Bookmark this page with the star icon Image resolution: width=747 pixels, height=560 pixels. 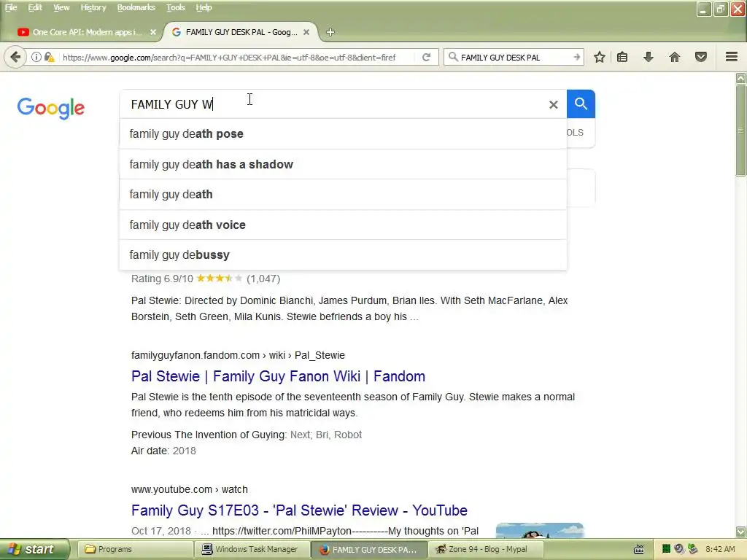(600, 57)
